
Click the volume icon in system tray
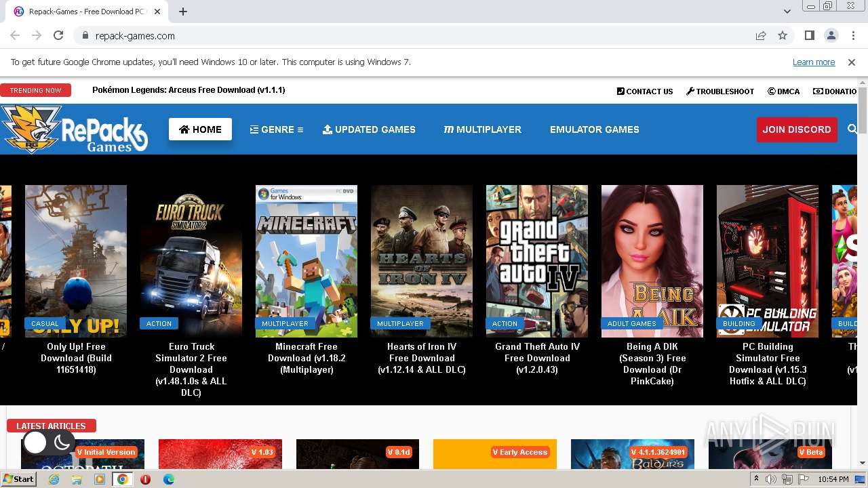[x=771, y=479]
